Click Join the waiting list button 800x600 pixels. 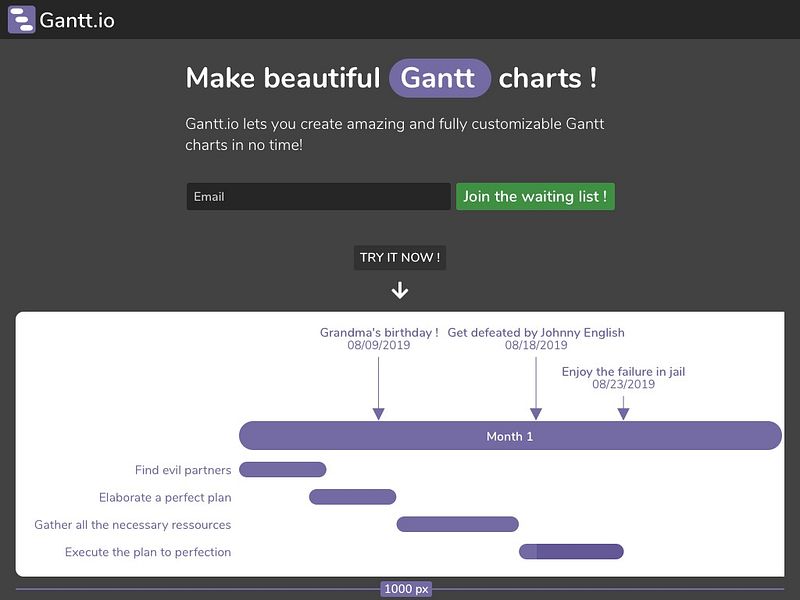[535, 196]
